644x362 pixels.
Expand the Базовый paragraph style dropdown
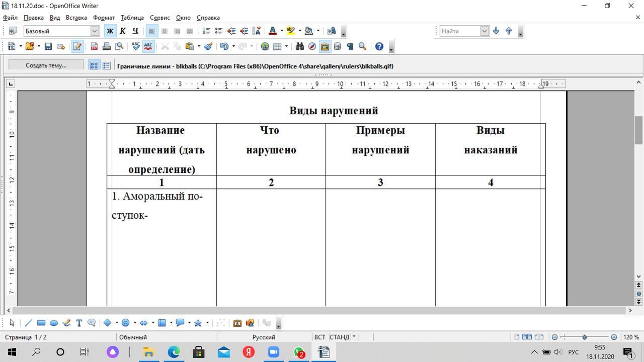coord(95,31)
